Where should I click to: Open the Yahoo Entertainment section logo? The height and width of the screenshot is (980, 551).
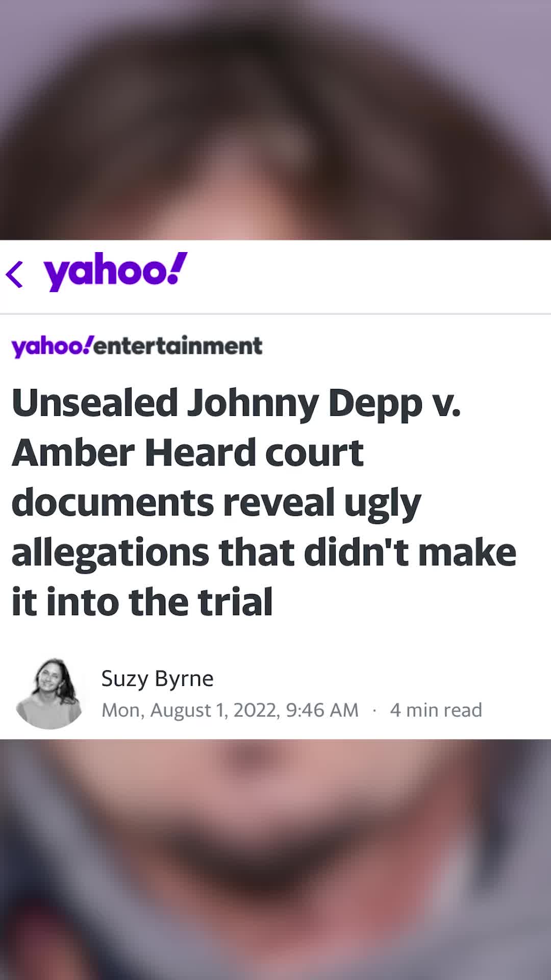136,347
